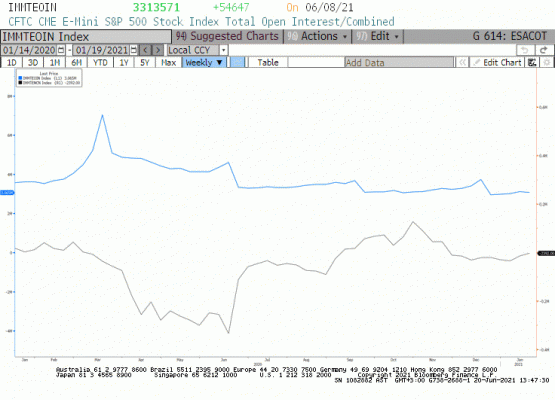The image size is (555, 400).
Task: Open calendar picker for end date 01/19/2021
Action: click(x=134, y=50)
